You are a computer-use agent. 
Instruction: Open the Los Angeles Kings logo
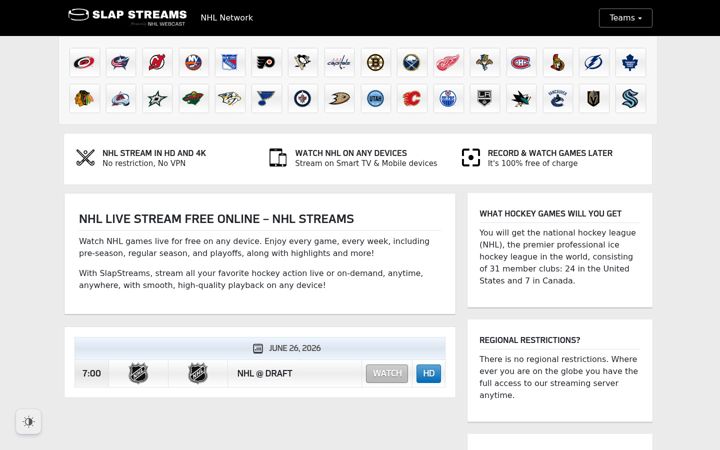point(485,98)
